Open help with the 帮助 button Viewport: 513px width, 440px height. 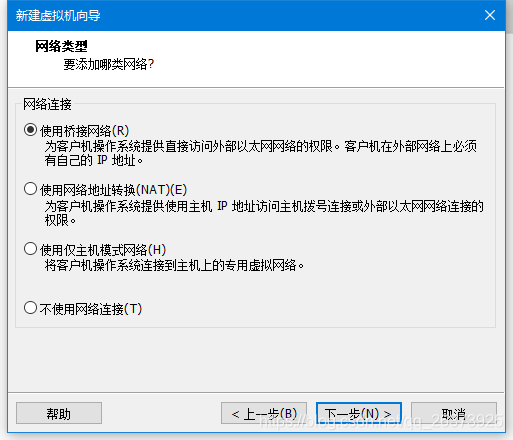59,413
